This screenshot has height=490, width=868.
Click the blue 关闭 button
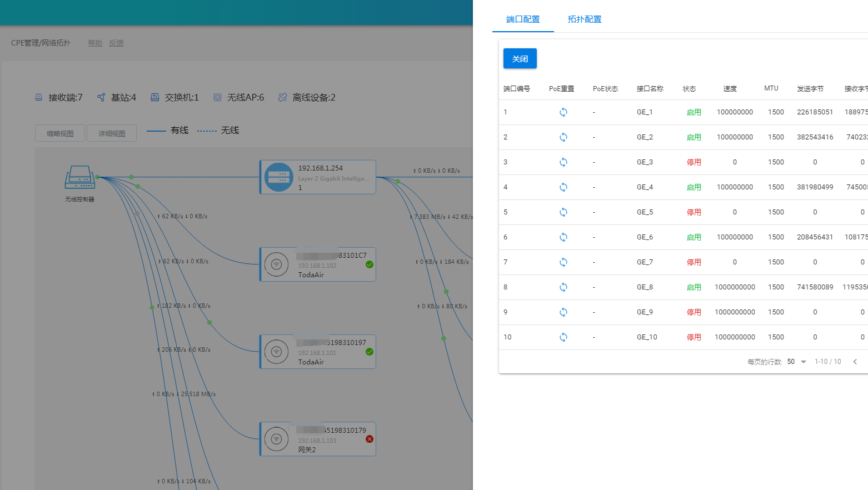(520, 59)
